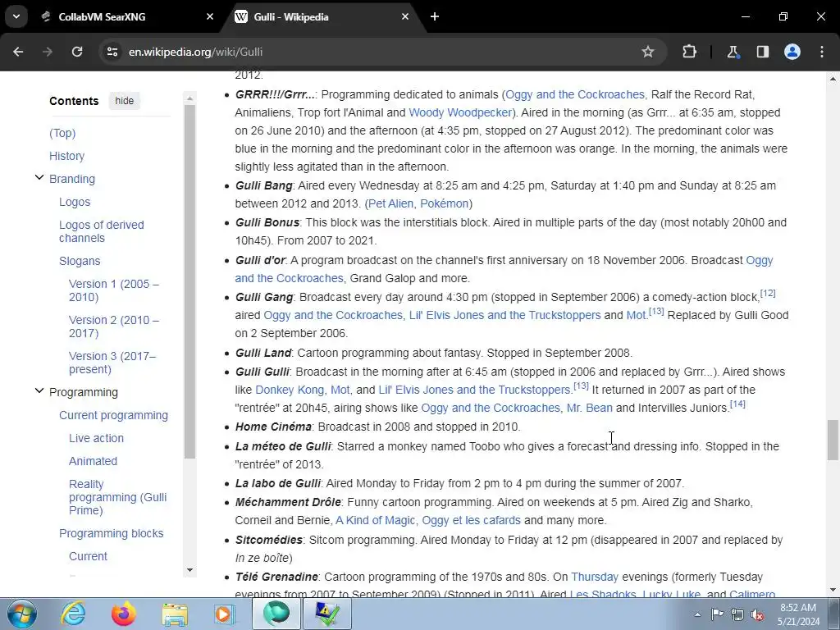This screenshot has height=630, width=840.
Task: Collapse the Programming section chevron
Action: coord(39,390)
